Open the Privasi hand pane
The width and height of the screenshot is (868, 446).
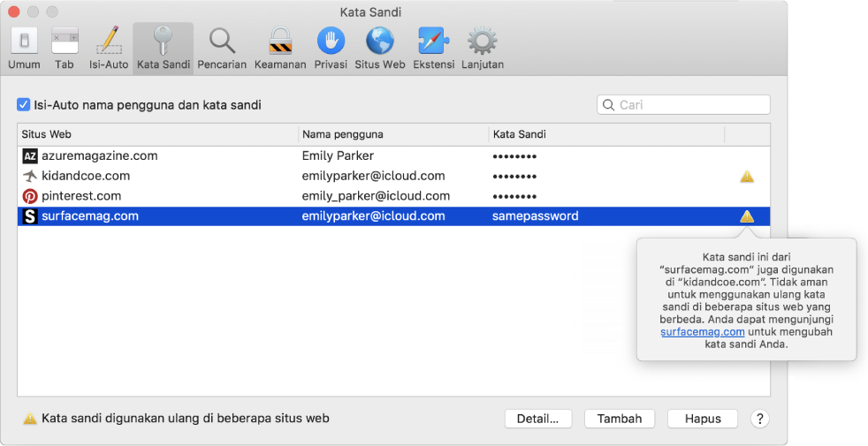coord(331,49)
